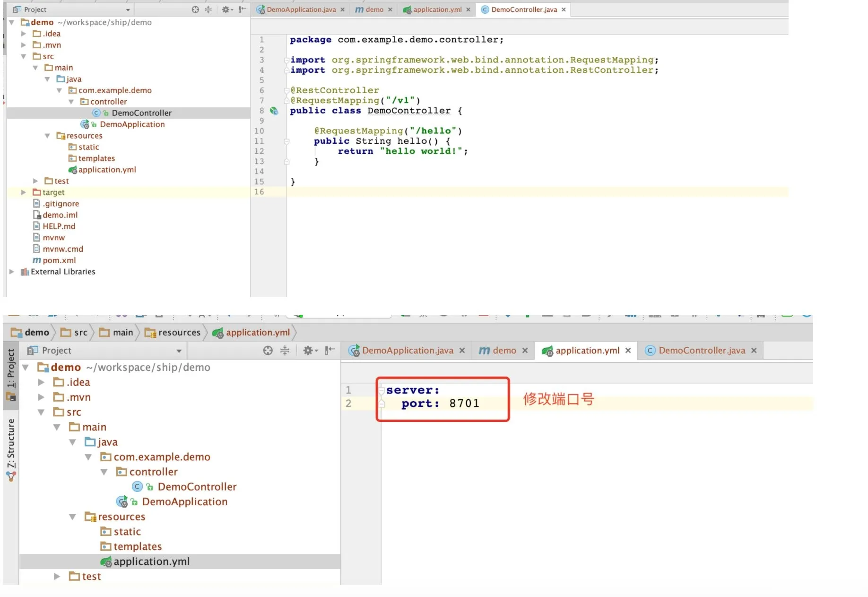The image size is (868, 597).
Task: Collapse the hello() method fold marker
Action: tap(287, 141)
